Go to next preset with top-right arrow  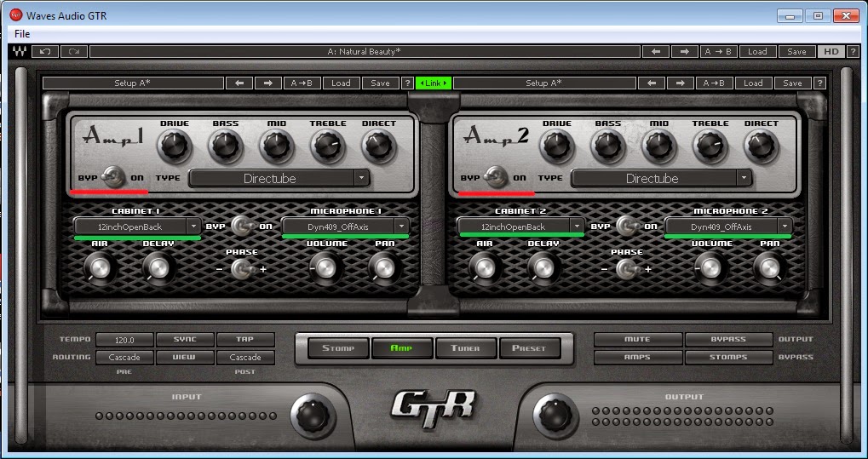(x=684, y=51)
